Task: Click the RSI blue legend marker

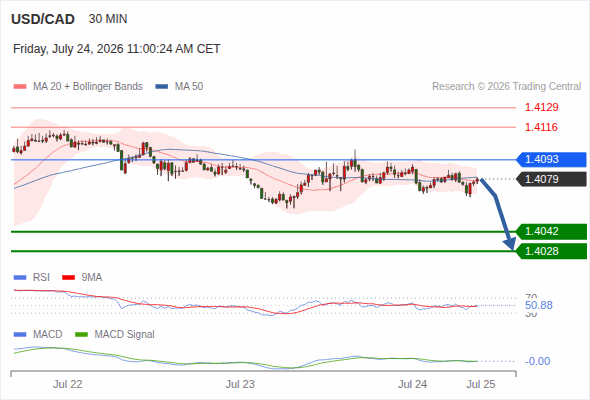Action: [20, 278]
